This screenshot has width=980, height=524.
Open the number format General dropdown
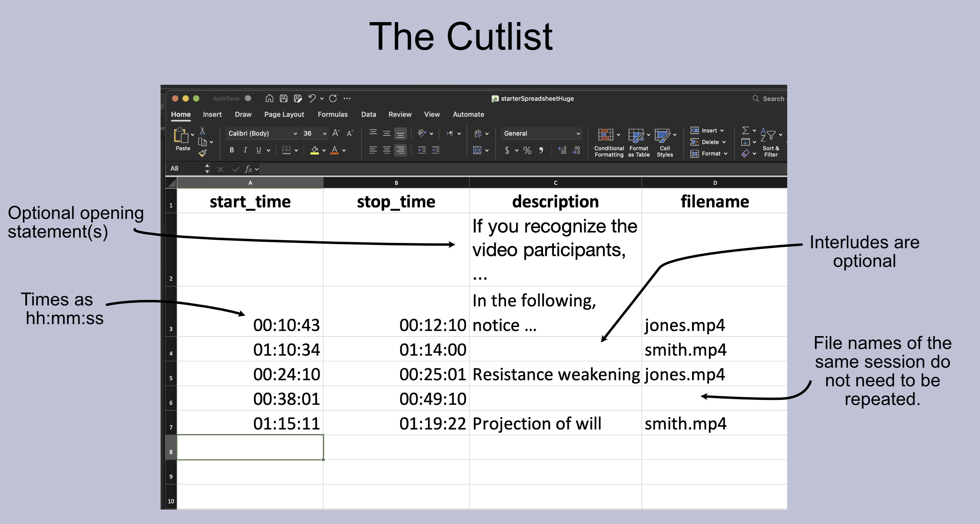[x=540, y=133]
